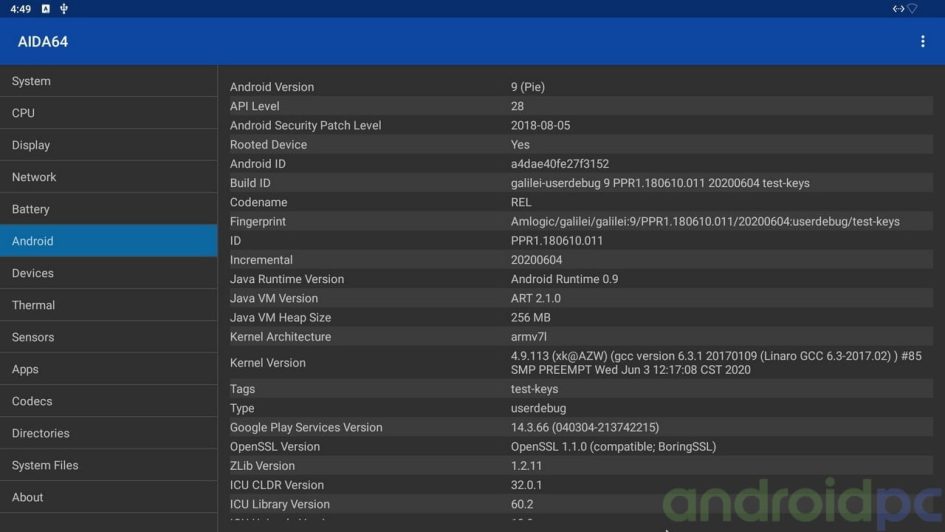The width and height of the screenshot is (945, 532).
Task: Select the ID value 'PPR1.180610.011'
Action: click(x=557, y=241)
